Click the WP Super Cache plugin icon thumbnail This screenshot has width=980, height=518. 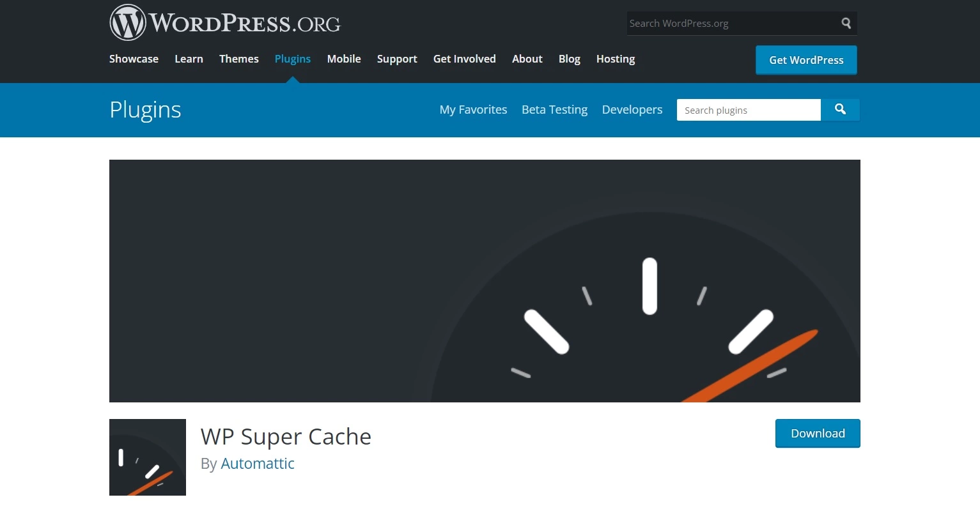pyautogui.click(x=147, y=457)
